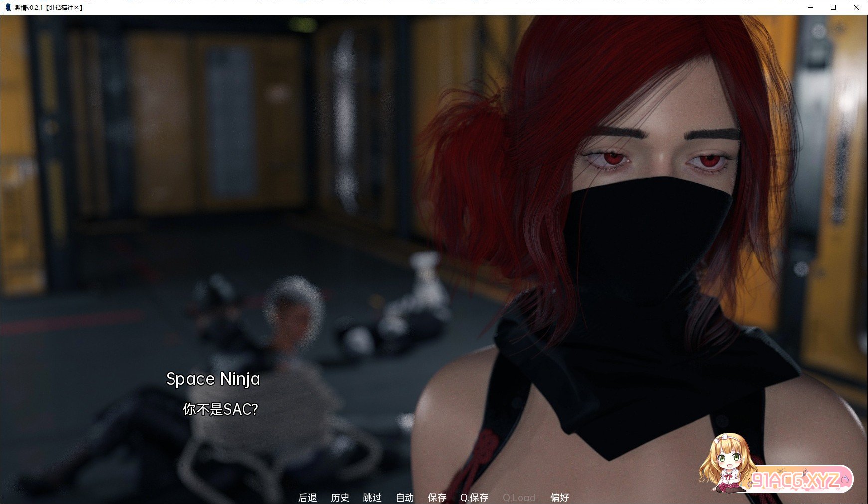Click the blurred grey-haired figure on floor
Screen dimensions: 868x504
point(289,309)
